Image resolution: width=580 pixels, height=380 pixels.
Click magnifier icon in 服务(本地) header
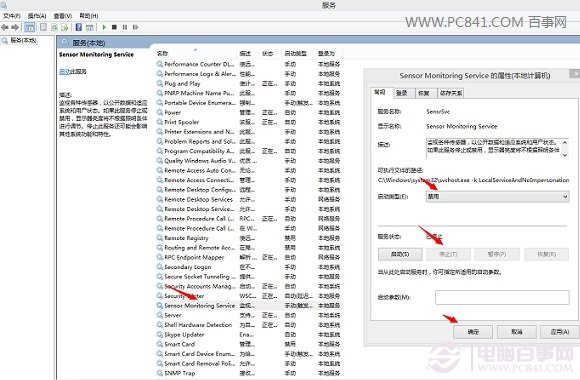(x=65, y=43)
